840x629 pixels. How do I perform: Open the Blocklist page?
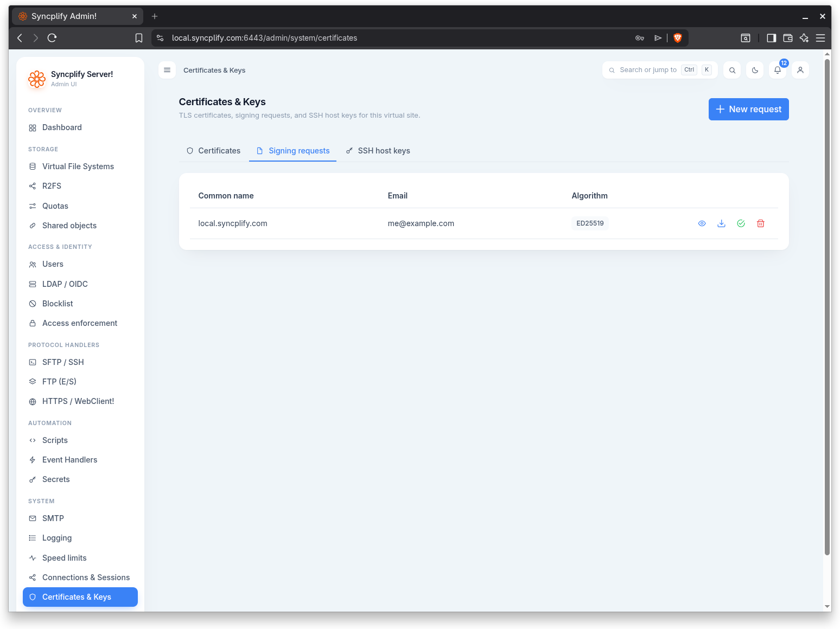point(80,304)
